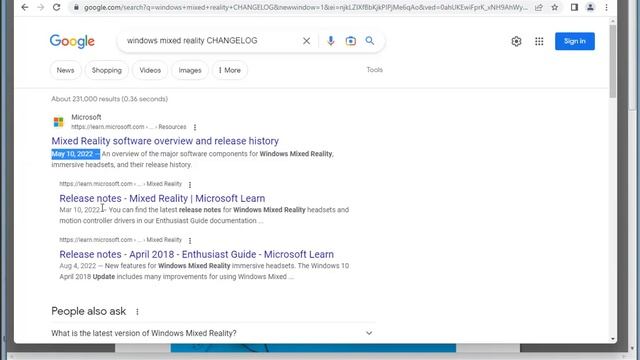The height and width of the screenshot is (360, 640).
Task: Start voice search with microphone
Action: [331, 41]
